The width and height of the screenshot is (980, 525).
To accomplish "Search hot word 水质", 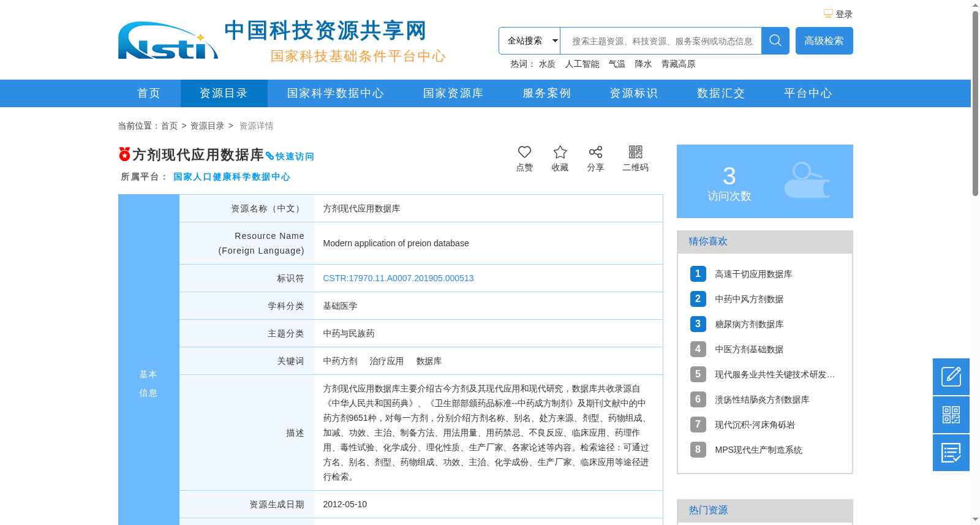I will click(x=547, y=64).
